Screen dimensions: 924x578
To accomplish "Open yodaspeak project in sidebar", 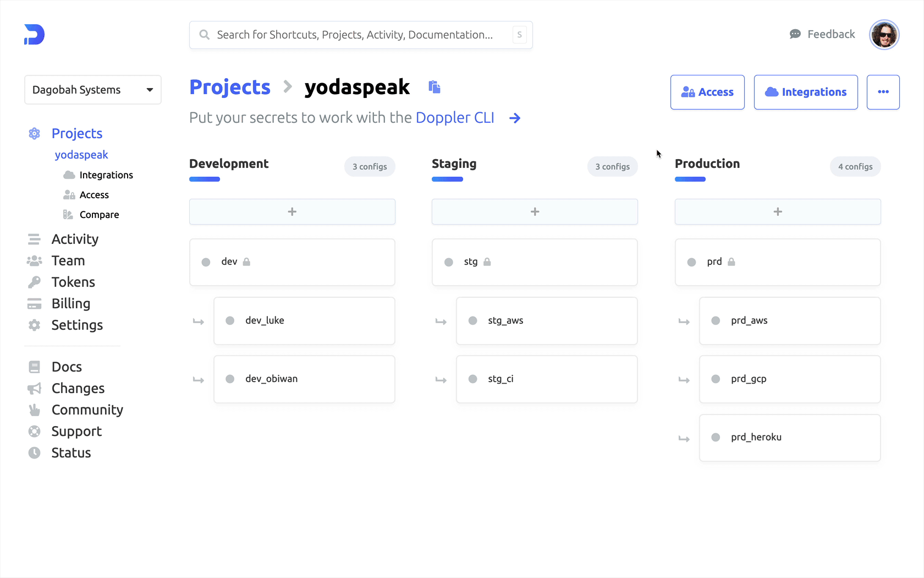I will [x=81, y=155].
